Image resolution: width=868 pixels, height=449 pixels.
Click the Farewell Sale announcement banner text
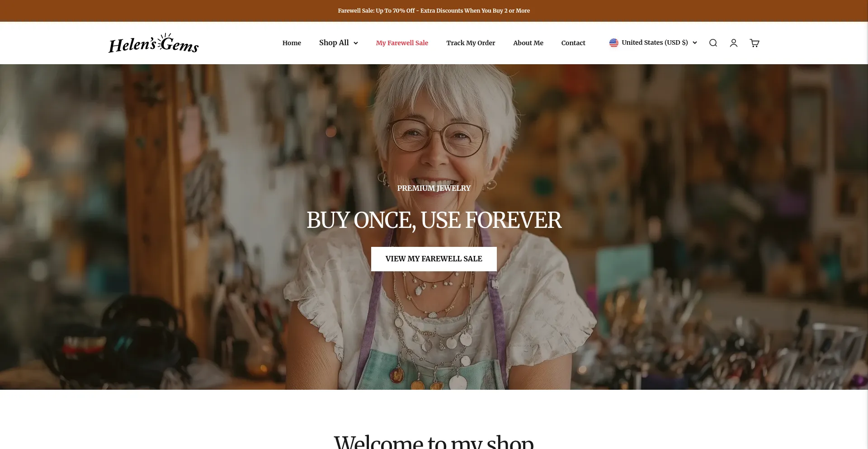point(434,10)
